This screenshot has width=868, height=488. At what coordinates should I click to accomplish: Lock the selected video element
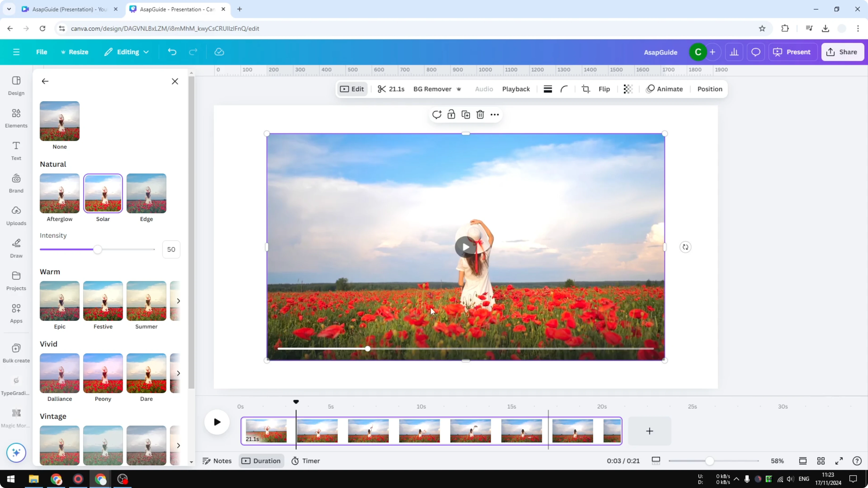click(x=451, y=115)
